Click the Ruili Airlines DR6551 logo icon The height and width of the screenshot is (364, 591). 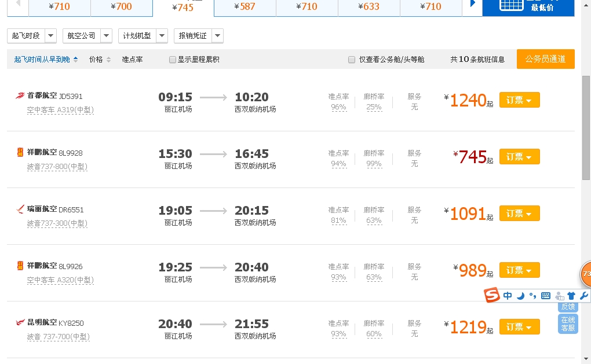pos(20,209)
